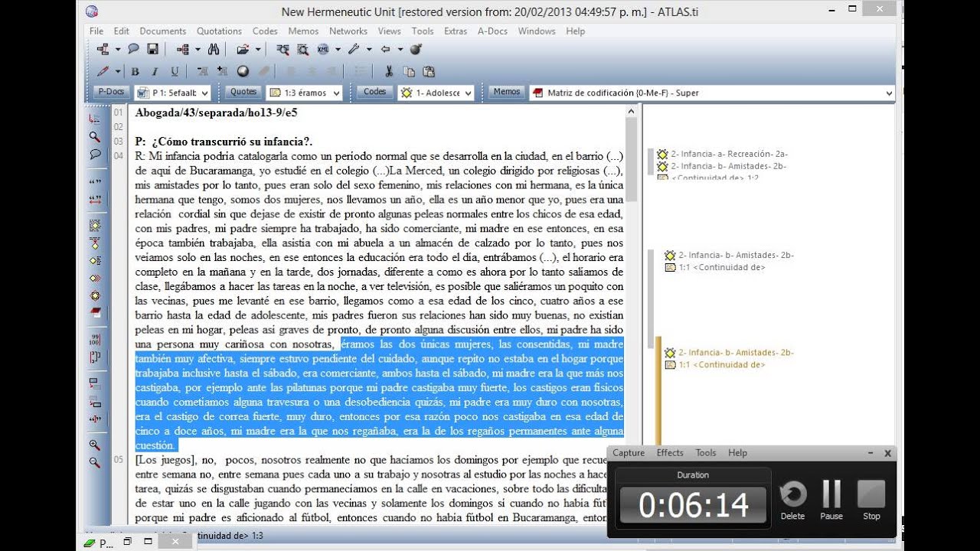Click the copy icon in formatting toolbar
980x551 pixels.
(409, 71)
